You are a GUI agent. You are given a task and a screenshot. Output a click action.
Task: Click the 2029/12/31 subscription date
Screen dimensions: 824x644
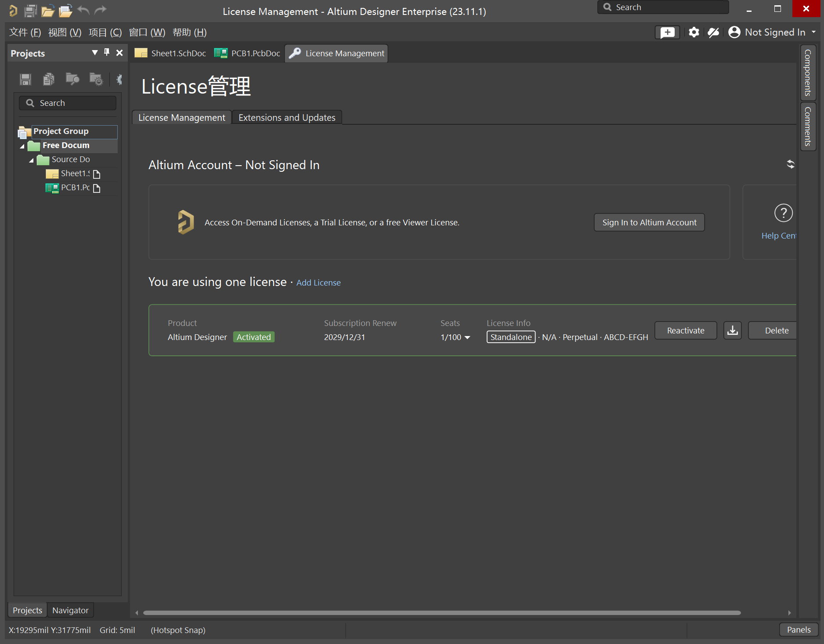344,337
